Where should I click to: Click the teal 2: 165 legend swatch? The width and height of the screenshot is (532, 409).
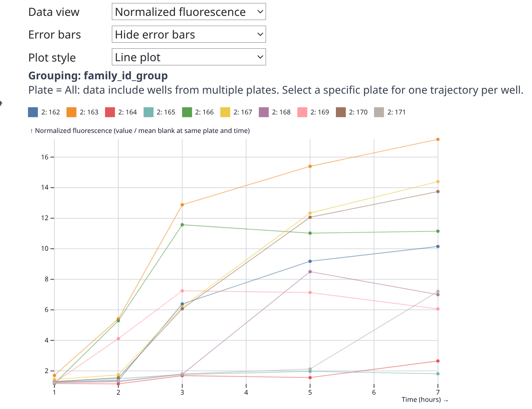(x=148, y=112)
